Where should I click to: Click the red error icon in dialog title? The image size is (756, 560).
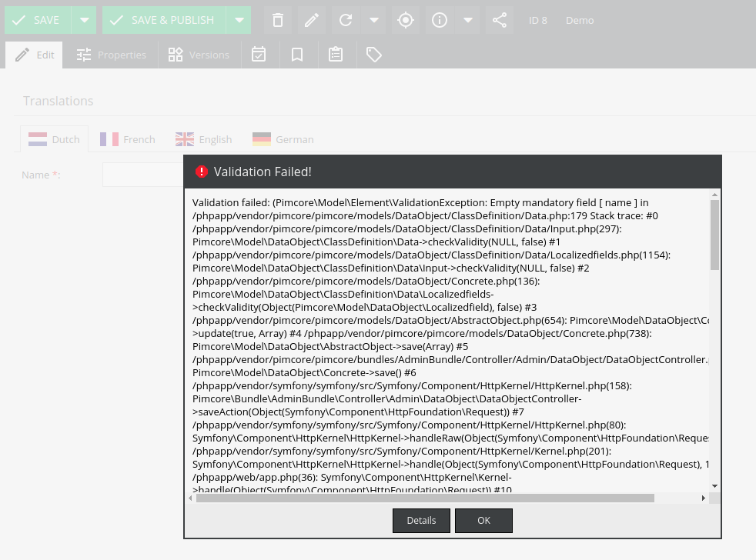[x=202, y=172]
